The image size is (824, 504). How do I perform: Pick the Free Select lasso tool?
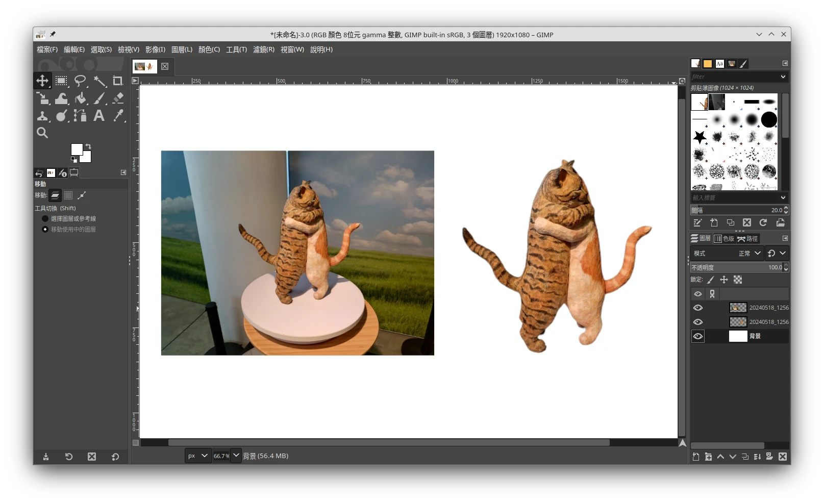pos(80,81)
